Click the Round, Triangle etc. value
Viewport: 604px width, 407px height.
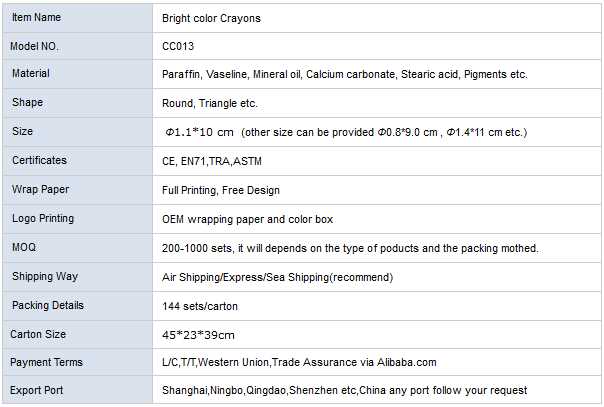pos(209,103)
